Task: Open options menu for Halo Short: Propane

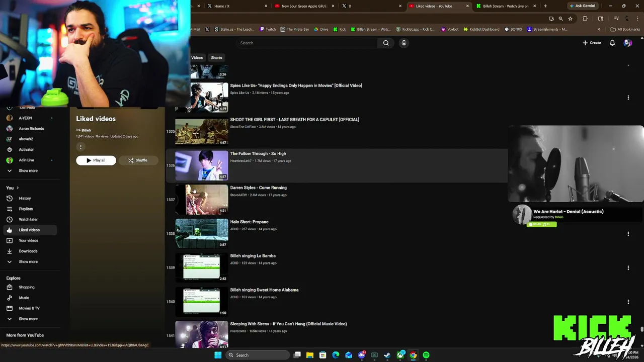Action: [x=628, y=234]
